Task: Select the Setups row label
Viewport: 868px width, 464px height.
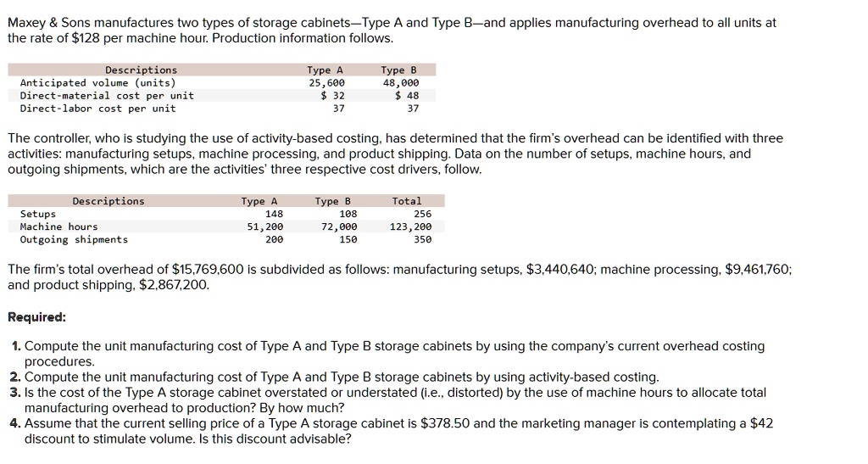Action: click(x=38, y=215)
